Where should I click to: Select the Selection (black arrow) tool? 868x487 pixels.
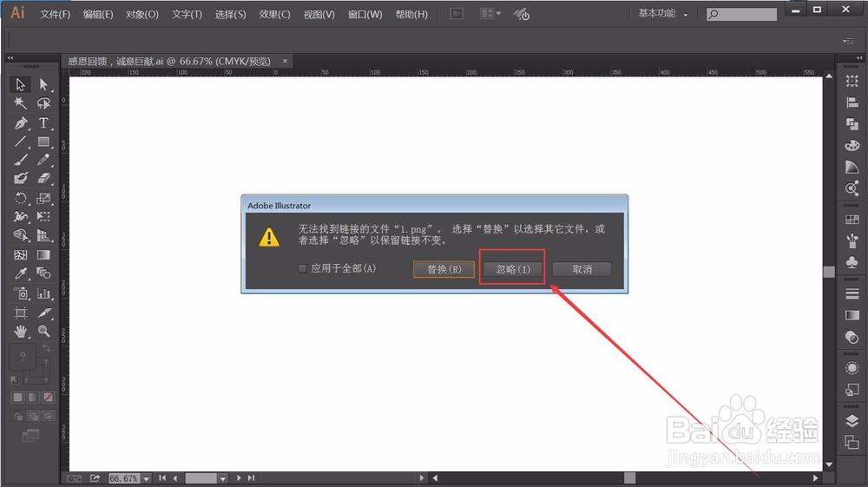coord(21,84)
